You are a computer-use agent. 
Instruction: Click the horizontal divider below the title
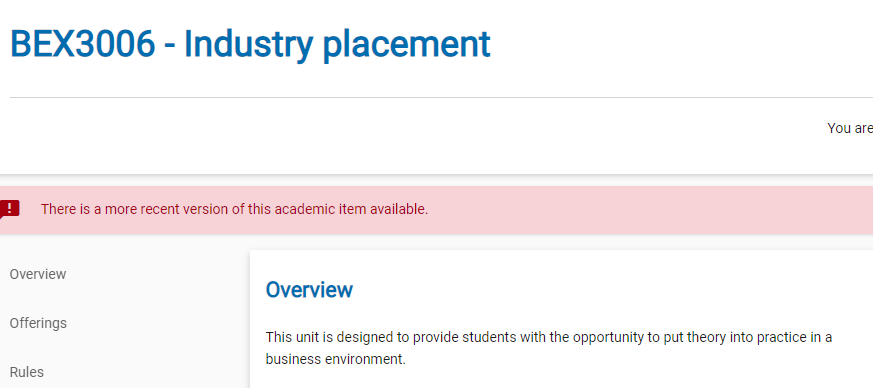coord(441,97)
